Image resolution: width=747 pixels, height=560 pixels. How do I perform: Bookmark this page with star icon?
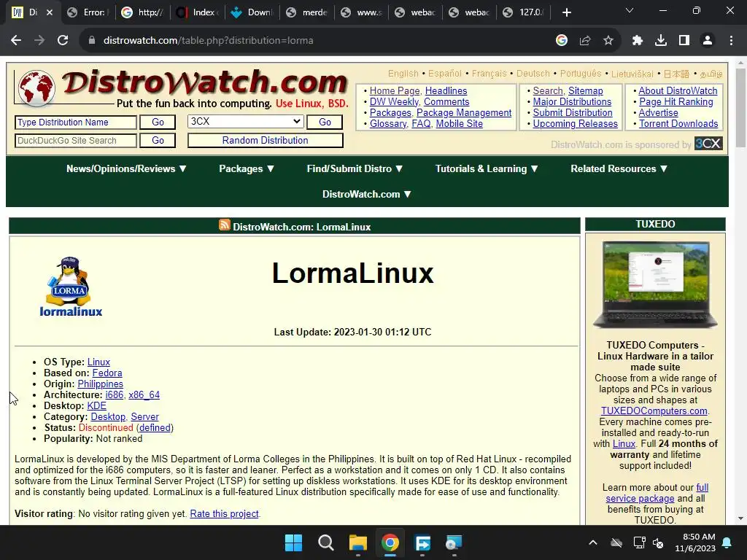(x=608, y=41)
